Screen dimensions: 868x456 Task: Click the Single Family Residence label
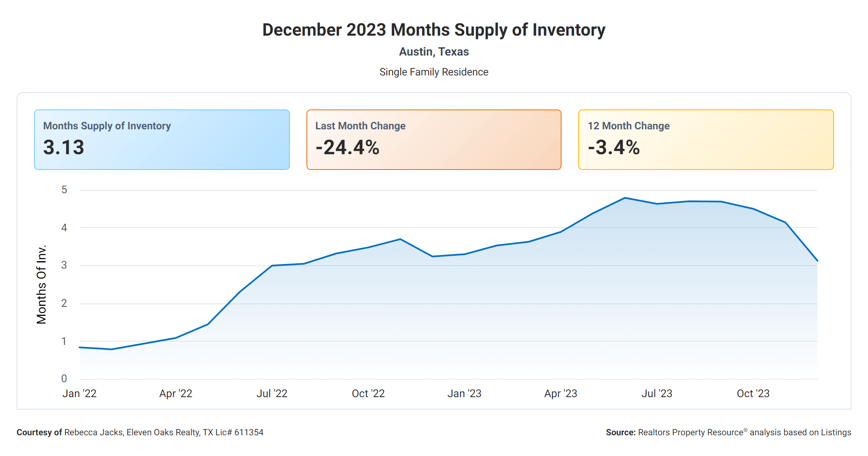434,72
